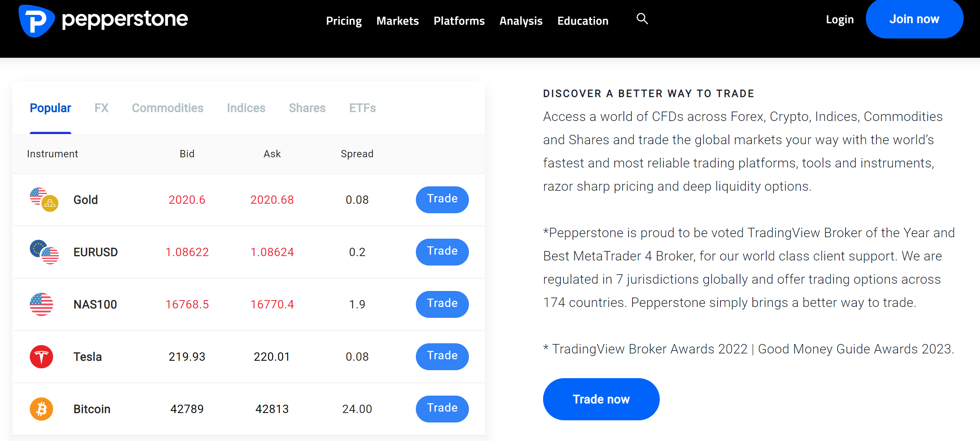The image size is (980, 441).
Task: Click EURUSD bid price 1.08622
Action: point(187,252)
